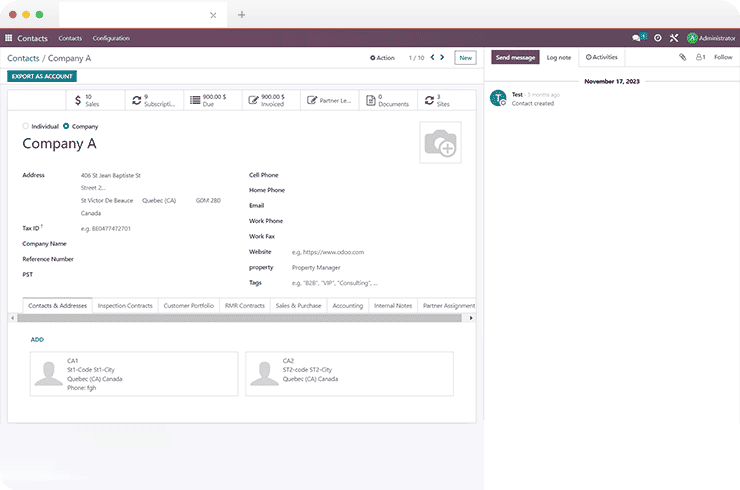The image size is (740, 490).
Task: Expand the Action dropdown menu
Action: click(382, 58)
